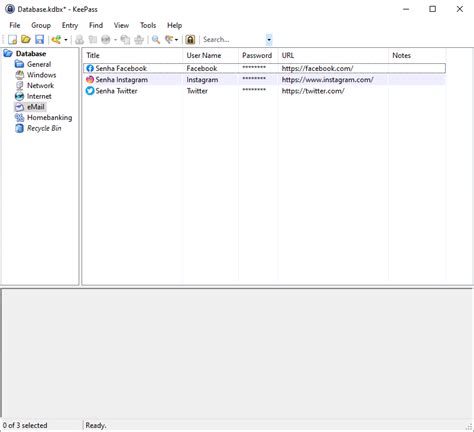
Task: Sort entries by URL column
Action: click(333, 55)
